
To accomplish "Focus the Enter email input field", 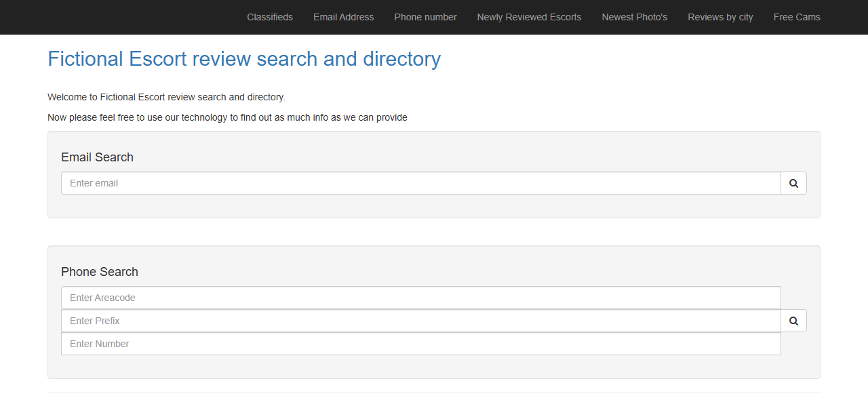I will click(x=421, y=183).
